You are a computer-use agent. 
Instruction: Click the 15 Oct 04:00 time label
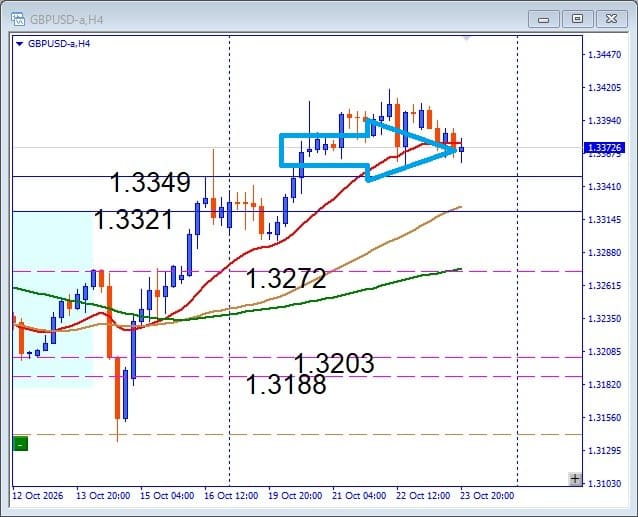[x=167, y=496]
